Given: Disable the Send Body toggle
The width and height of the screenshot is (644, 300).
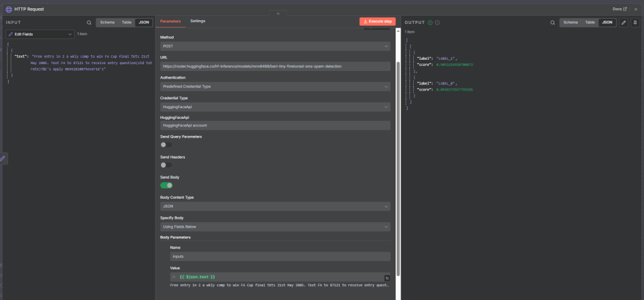Looking at the screenshot, I should point(166,186).
